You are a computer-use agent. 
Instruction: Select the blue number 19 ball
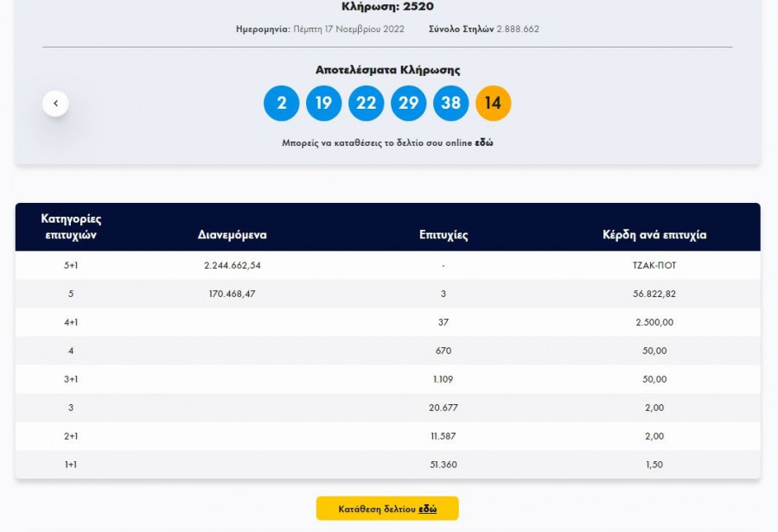tap(324, 104)
